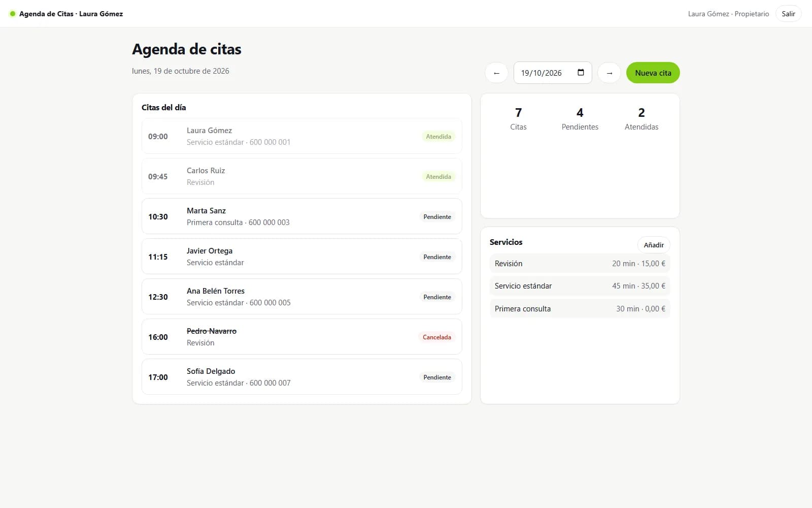Go to previous day with left arrow

point(496,73)
